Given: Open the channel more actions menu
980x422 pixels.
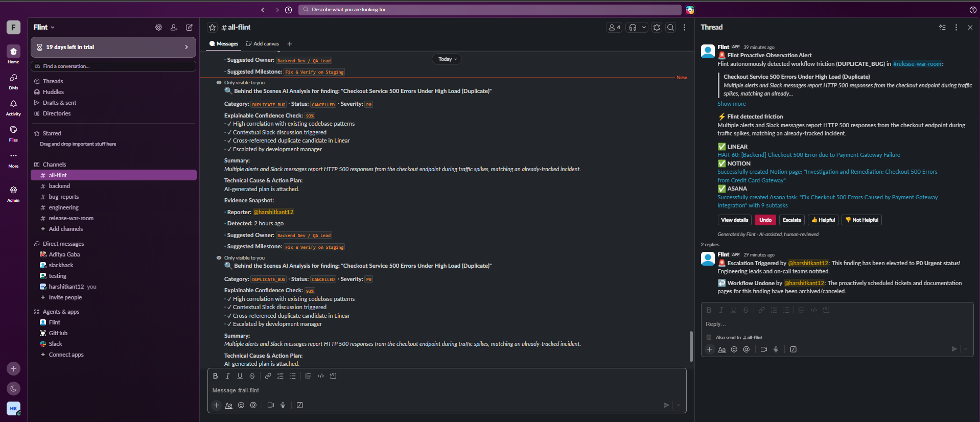Looking at the screenshot, I should click(685, 27).
